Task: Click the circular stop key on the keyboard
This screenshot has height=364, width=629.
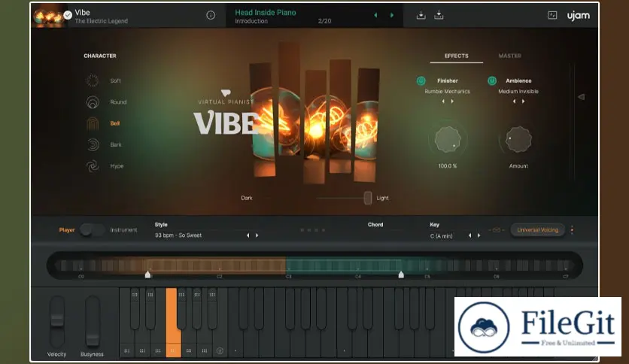Action: click(220, 350)
